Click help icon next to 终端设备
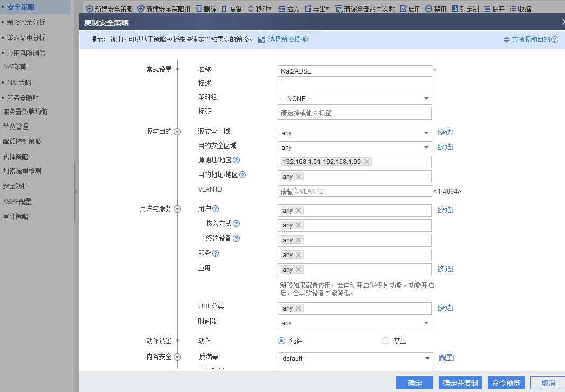 tap(236, 238)
